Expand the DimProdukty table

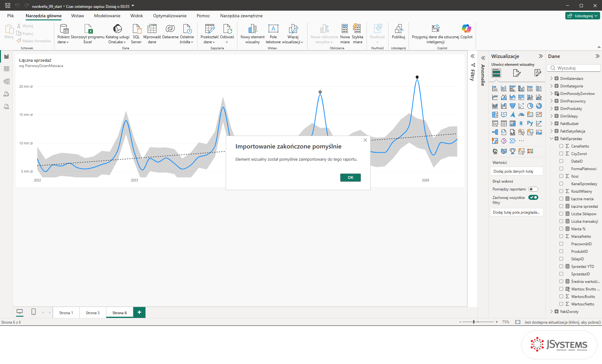pyautogui.click(x=552, y=108)
